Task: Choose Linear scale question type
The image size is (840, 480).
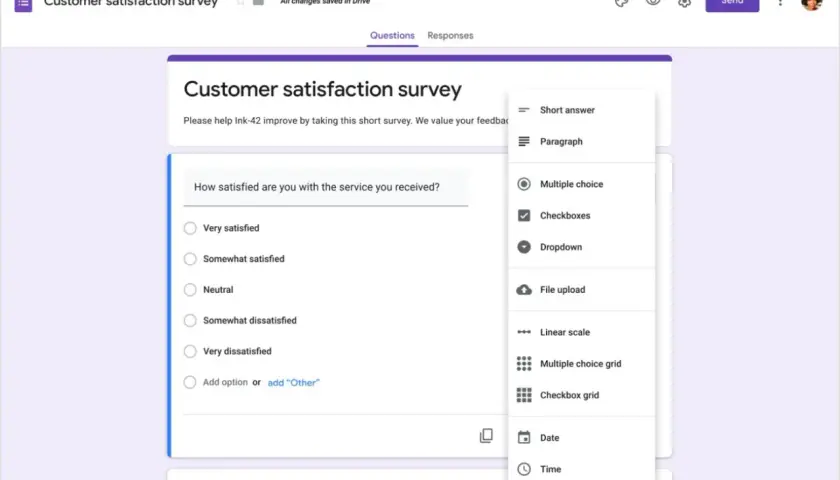Action: (x=582, y=332)
